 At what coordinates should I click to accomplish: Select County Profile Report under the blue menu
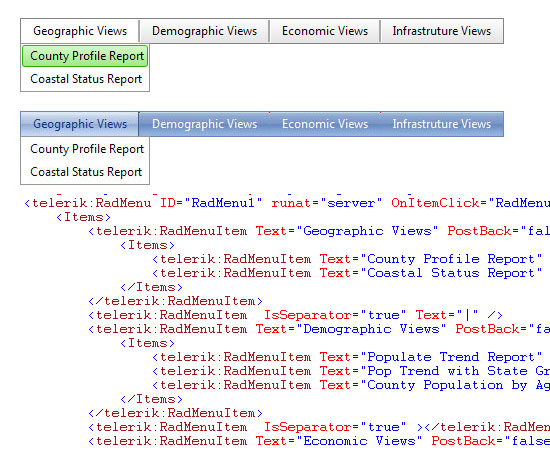(87, 149)
